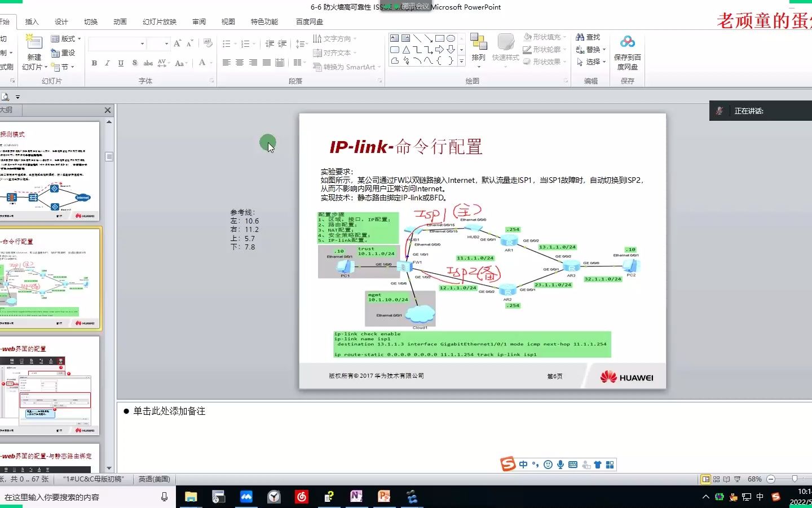
Task: Justify paragraph text
Action: [266, 63]
